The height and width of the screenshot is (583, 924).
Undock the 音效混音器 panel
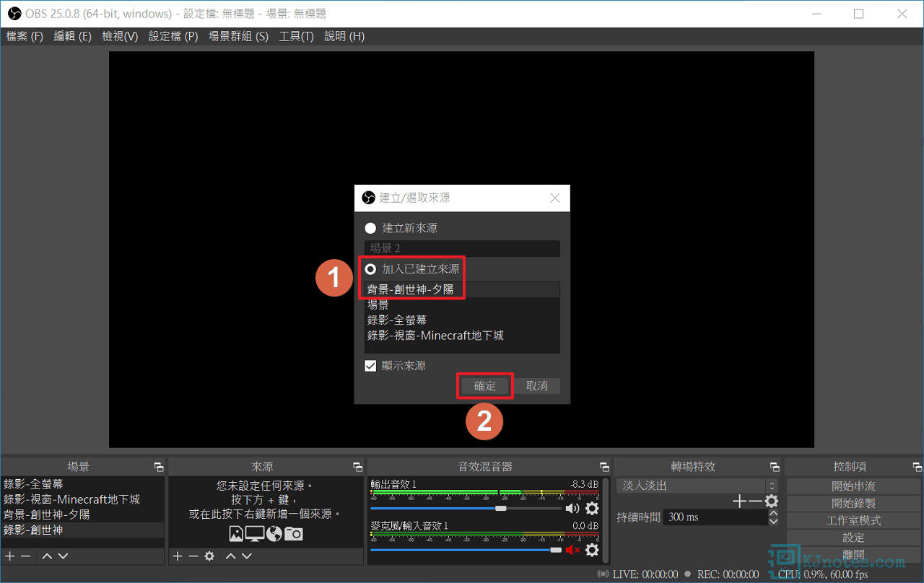pyautogui.click(x=604, y=467)
